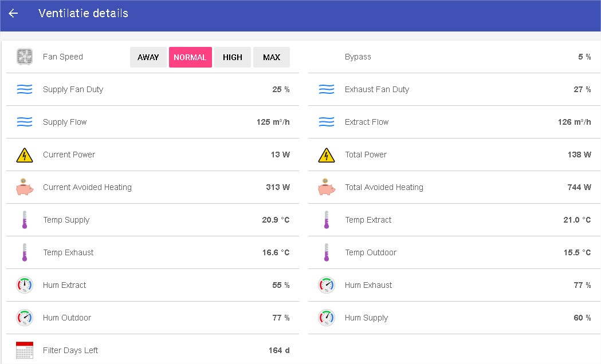Click the waves icon beside Extract Flow
Viewport: 601px width, 364px height.
[327, 122]
